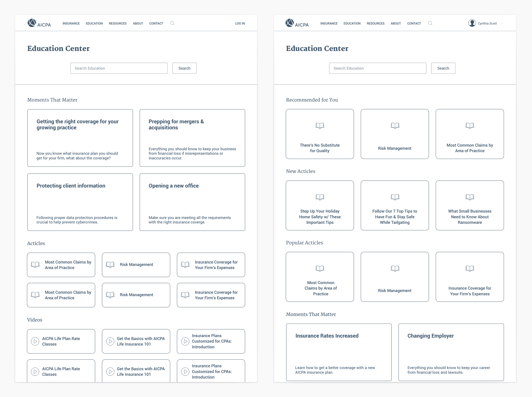532x397 pixels.
Task: Click book icon on There's No Substitute card
Action: (320, 126)
